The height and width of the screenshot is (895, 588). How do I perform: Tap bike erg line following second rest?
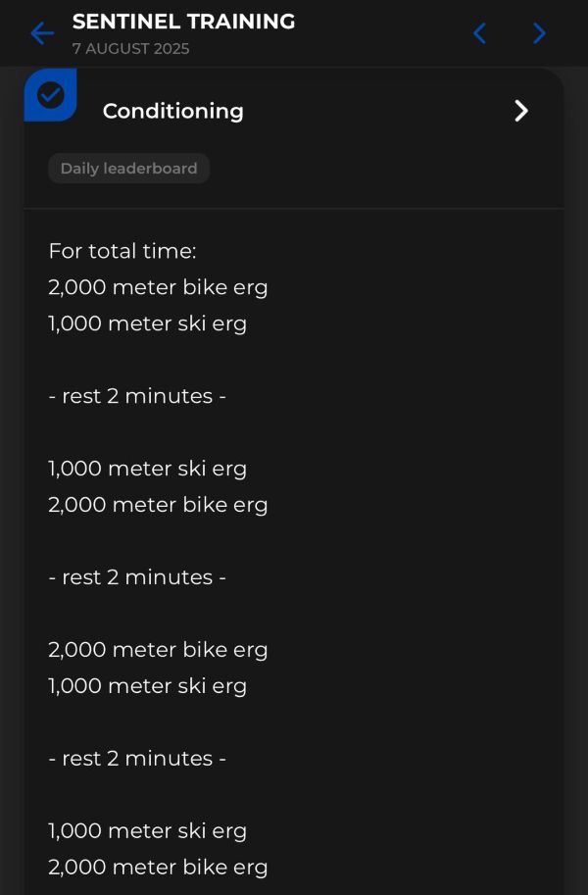coord(158,649)
